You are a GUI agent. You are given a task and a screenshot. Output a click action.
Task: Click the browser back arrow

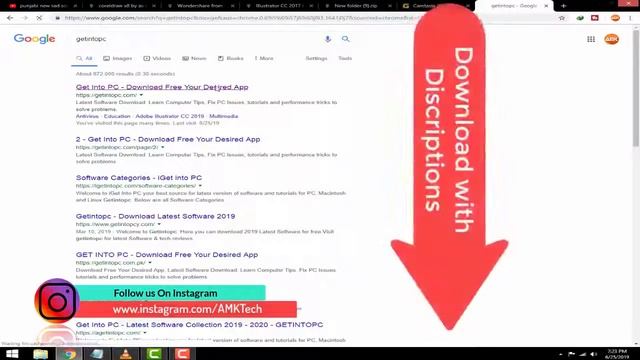coord(10,18)
